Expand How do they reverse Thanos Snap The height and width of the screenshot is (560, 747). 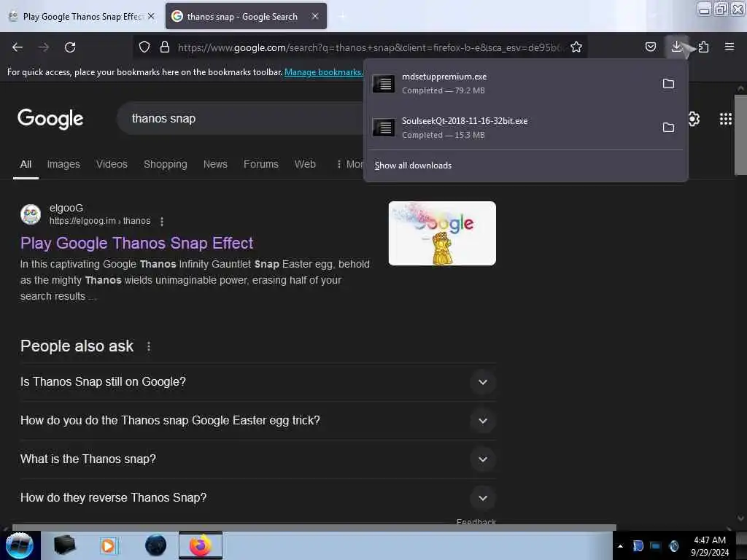[258, 497]
